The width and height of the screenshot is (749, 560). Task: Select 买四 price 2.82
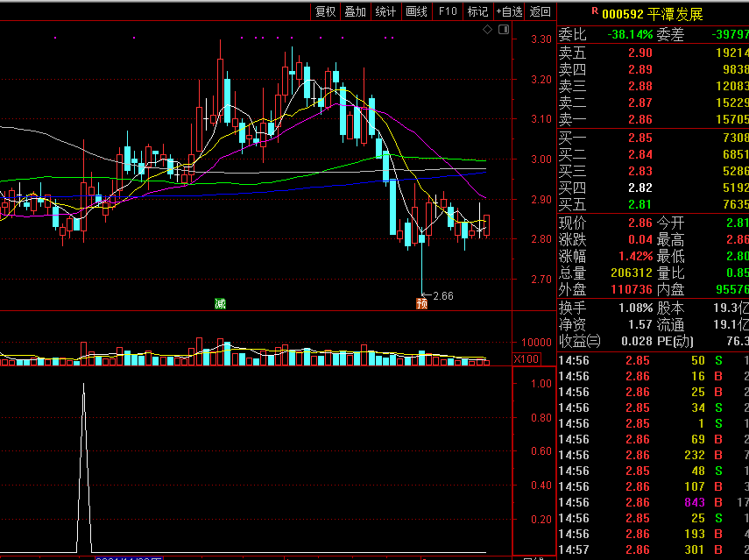(640, 188)
